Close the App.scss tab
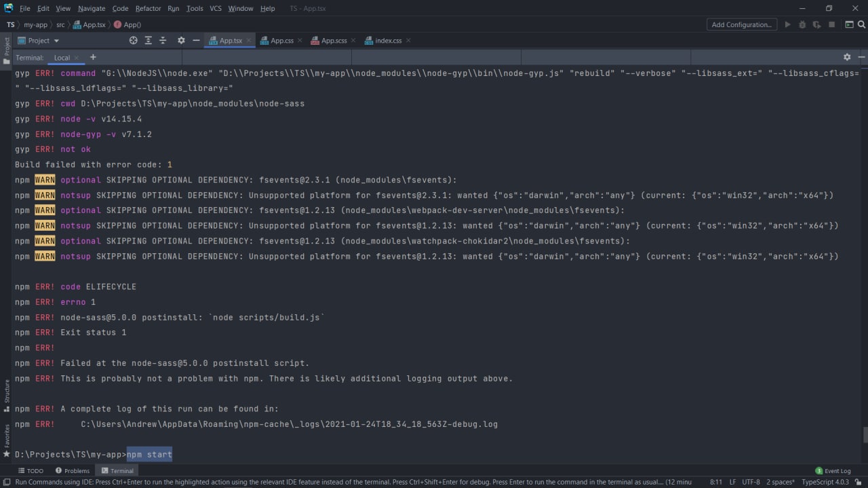This screenshot has height=488, width=868. point(353,41)
